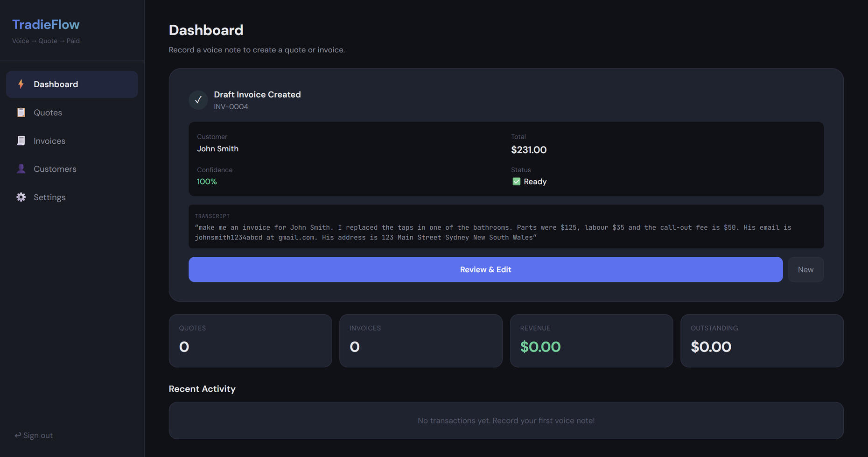The width and height of the screenshot is (868, 457).
Task: Click the Quotes clipboard icon
Action: pos(21,112)
